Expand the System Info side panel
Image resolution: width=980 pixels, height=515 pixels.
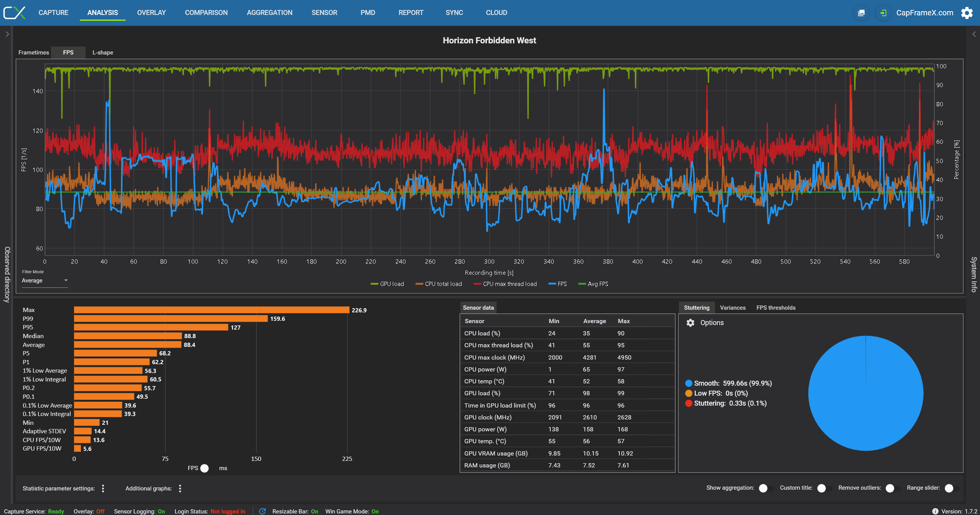(x=974, y=34)
